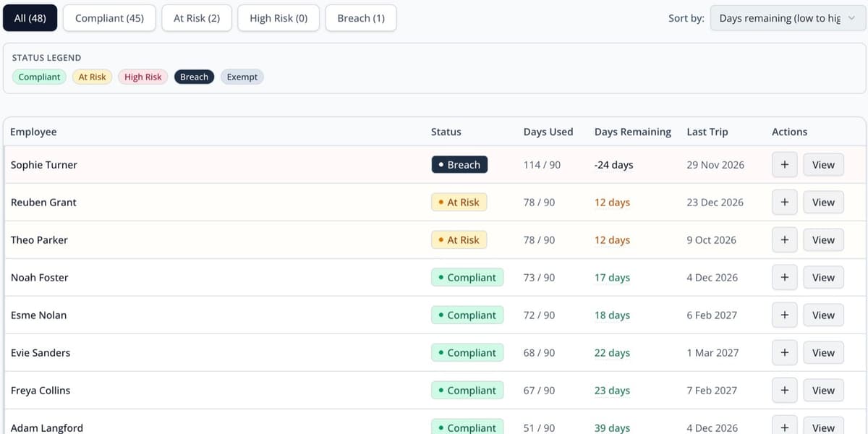Click the plus icon for Evie Sanders
The height and width of the screenshot is (434, 868).
[x=785, y=353]
